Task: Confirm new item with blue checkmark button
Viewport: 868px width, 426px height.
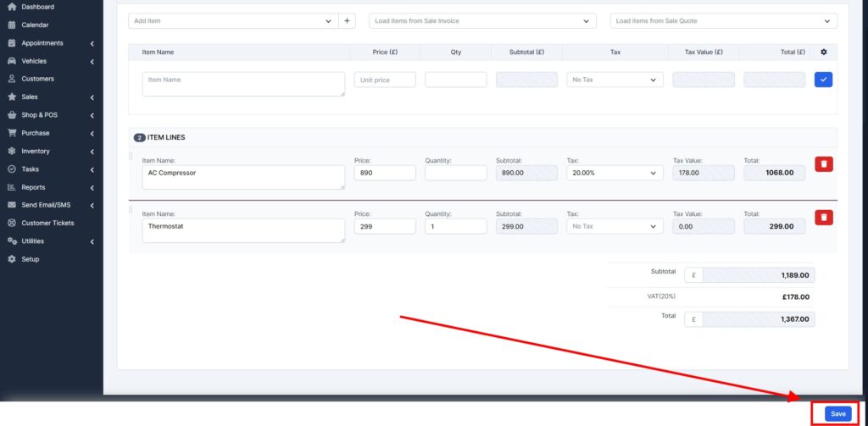Action: (x=823, y=80)
